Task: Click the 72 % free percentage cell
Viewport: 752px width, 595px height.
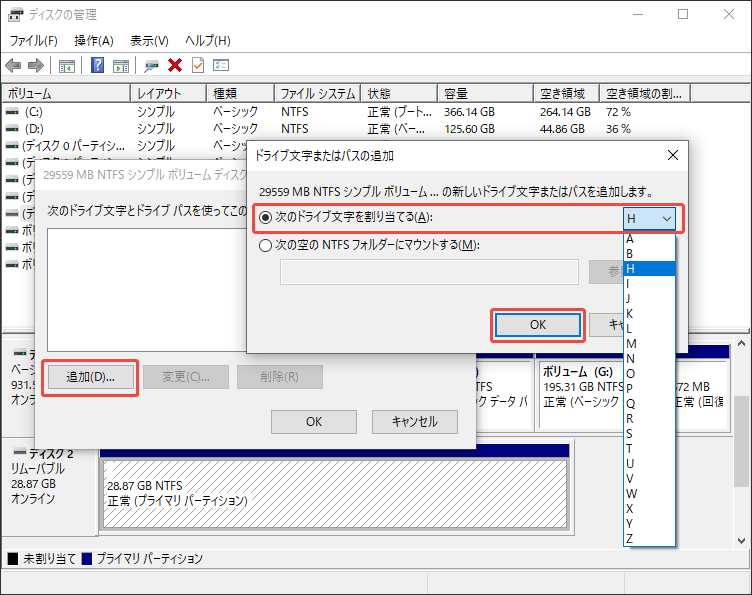Action: click(618, 112)
